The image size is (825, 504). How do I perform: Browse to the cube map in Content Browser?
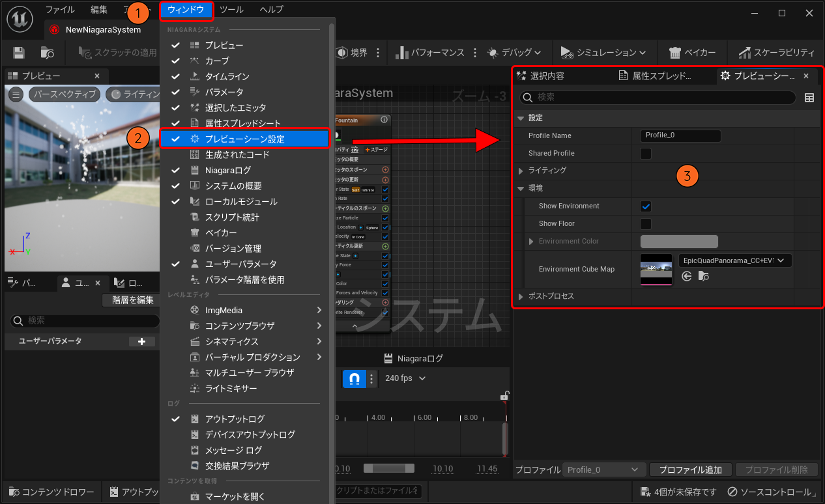click(x=703, y=276)
